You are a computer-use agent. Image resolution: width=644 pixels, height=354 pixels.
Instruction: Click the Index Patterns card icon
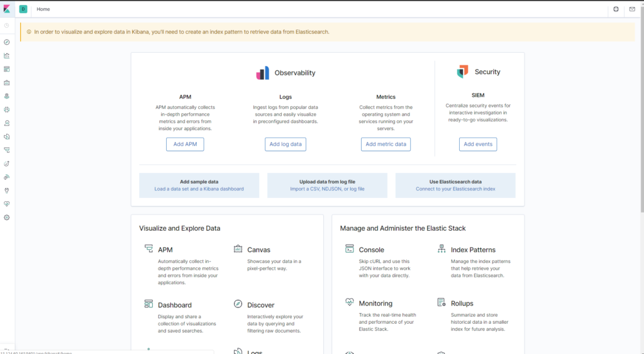click(x=441, y=248)
